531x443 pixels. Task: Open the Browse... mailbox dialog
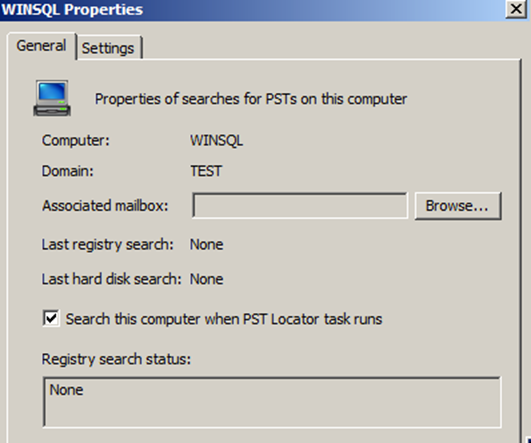coord(458,206)
